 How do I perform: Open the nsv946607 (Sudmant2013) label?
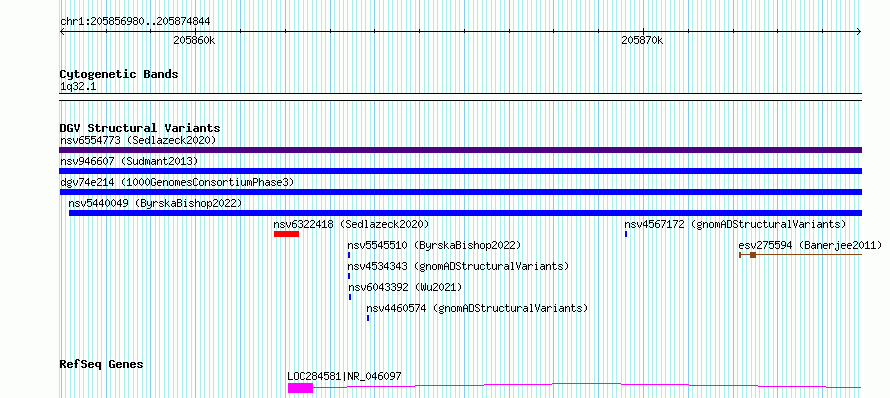point(129,161)
